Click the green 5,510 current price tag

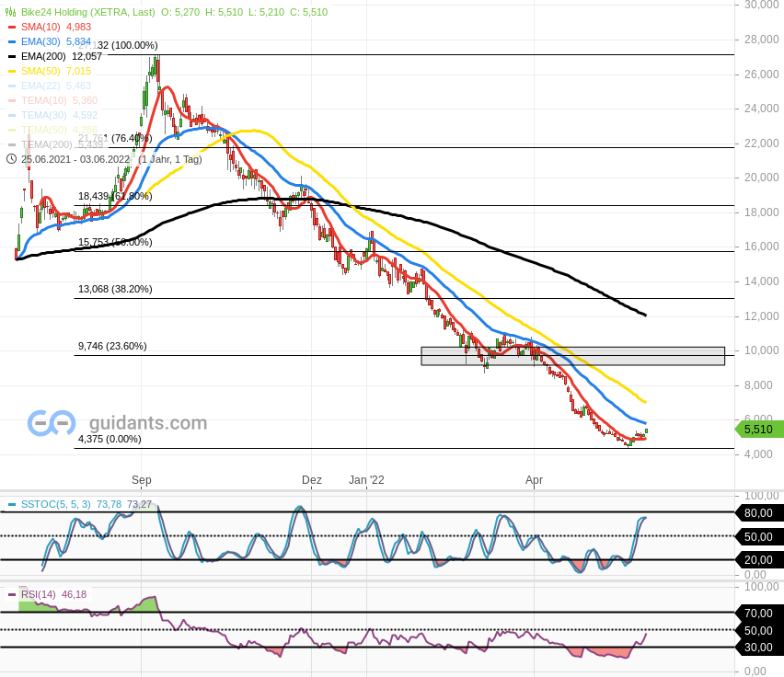pyautogui.click(x=759, y=429)
